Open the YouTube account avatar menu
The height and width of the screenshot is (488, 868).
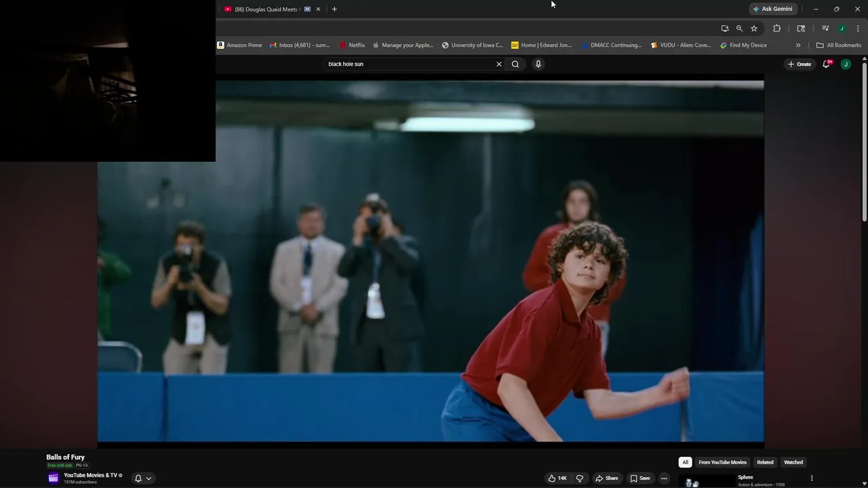[846, 64]
